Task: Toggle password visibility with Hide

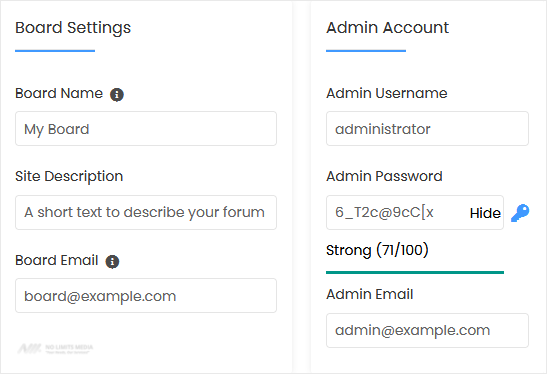Action: [x=485, y=213]
